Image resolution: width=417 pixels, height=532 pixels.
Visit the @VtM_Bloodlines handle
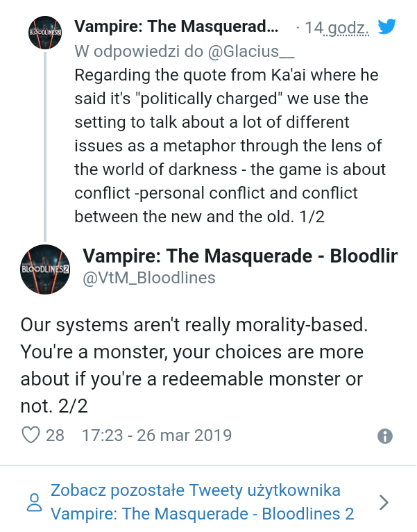tap(149, 279)
